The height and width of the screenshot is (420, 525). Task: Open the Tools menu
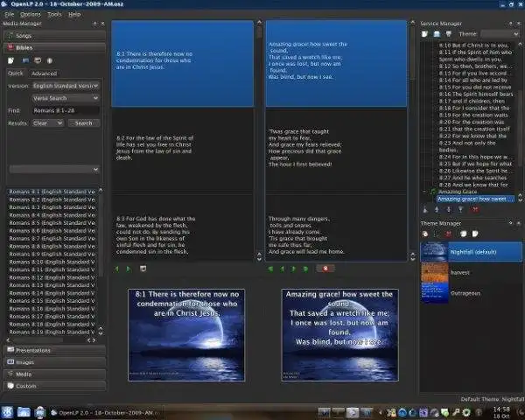[x=54, y=15]
